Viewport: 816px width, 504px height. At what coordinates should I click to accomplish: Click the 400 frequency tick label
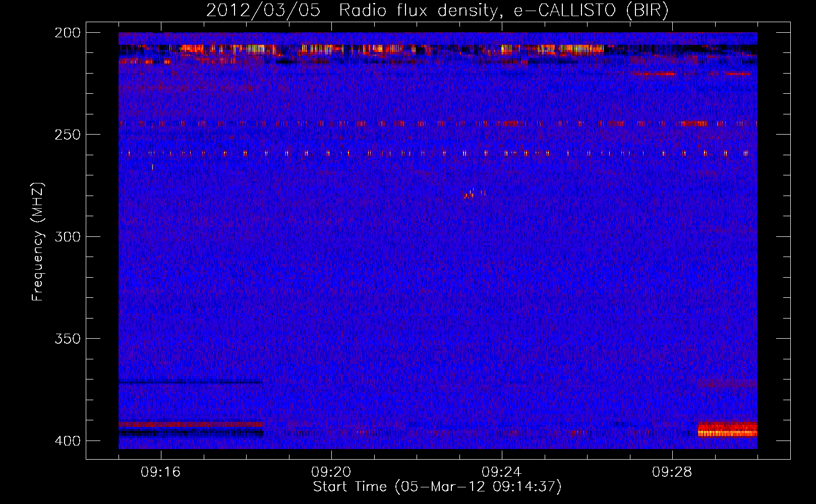pos(67,440)
